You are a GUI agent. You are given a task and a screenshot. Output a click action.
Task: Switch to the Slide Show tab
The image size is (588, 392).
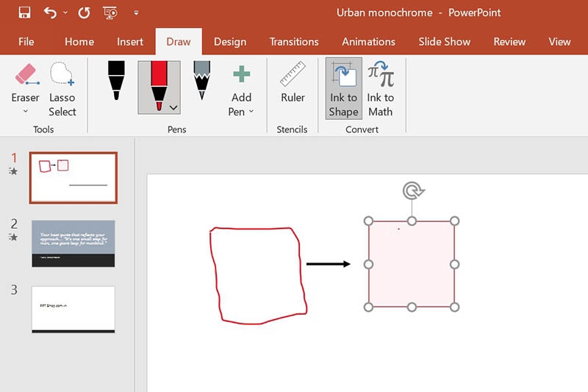coord(445,42)
